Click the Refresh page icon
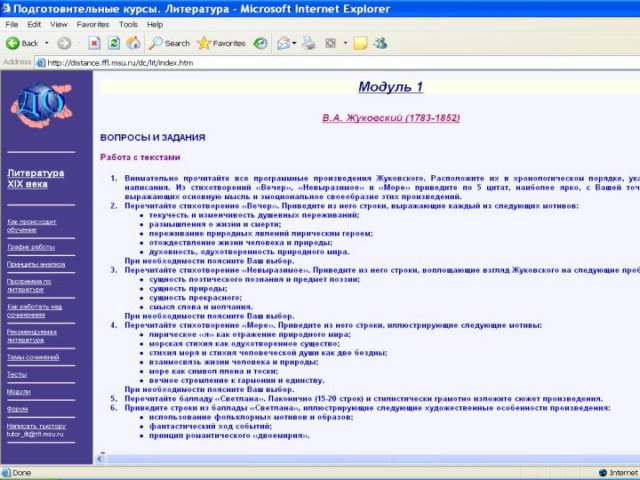This screenshot has width=640, height=480. 114,43
